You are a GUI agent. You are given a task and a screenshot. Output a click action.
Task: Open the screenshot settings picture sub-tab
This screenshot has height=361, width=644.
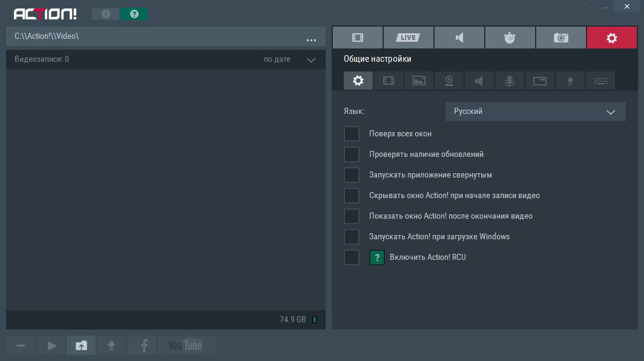(x=418, y=81)
